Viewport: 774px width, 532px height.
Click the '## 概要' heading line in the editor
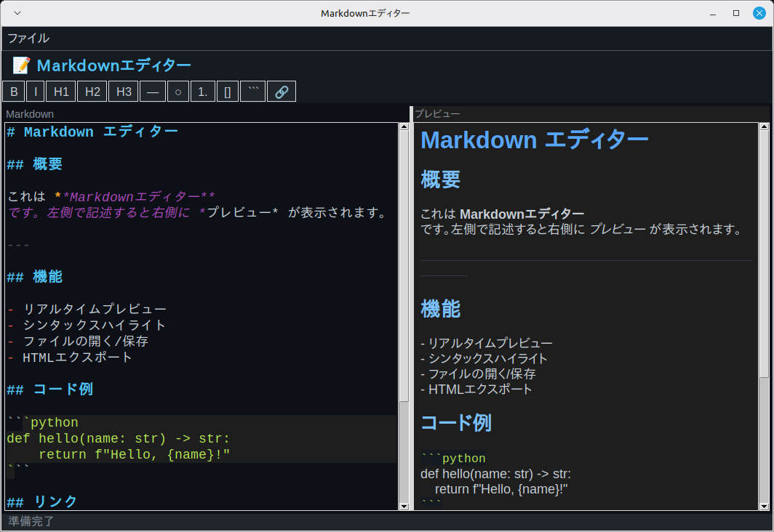(x=35, y=164)
